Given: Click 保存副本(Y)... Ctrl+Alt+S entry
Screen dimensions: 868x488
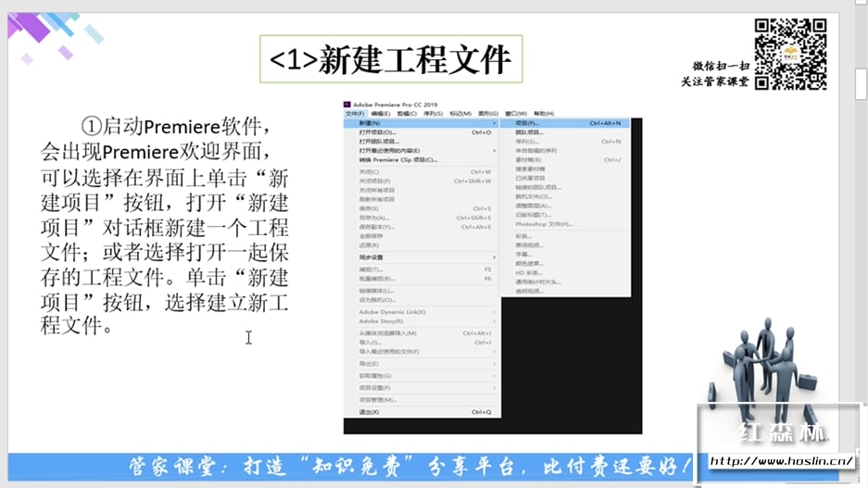Looking at the screenshot, I should click(422, 227).
